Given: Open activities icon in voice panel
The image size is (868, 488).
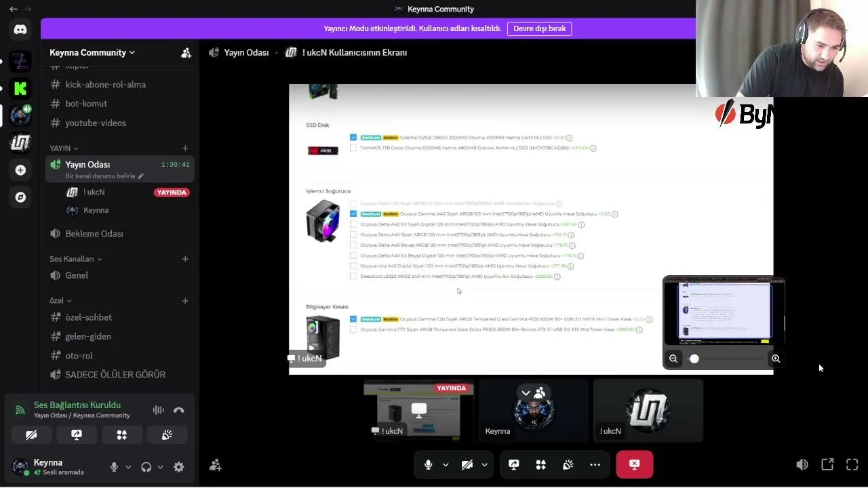Looking at the screenshot, I should 122,435.
